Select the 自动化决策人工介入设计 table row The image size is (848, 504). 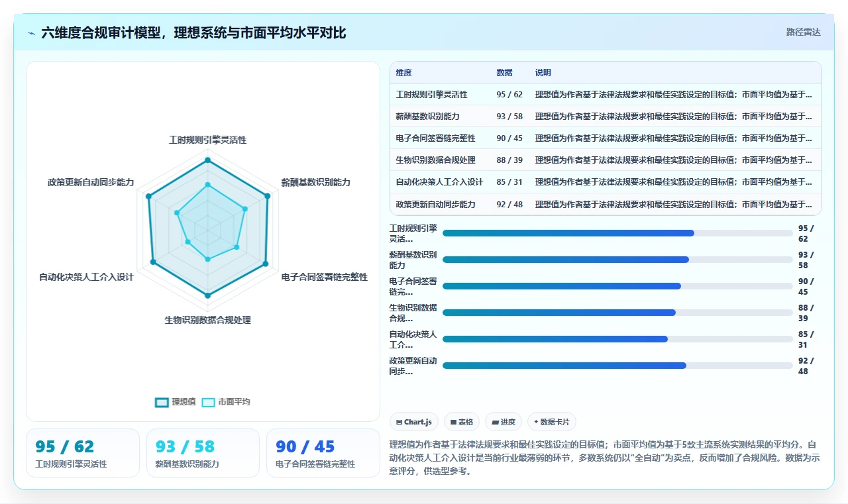(x=606, y=182)
